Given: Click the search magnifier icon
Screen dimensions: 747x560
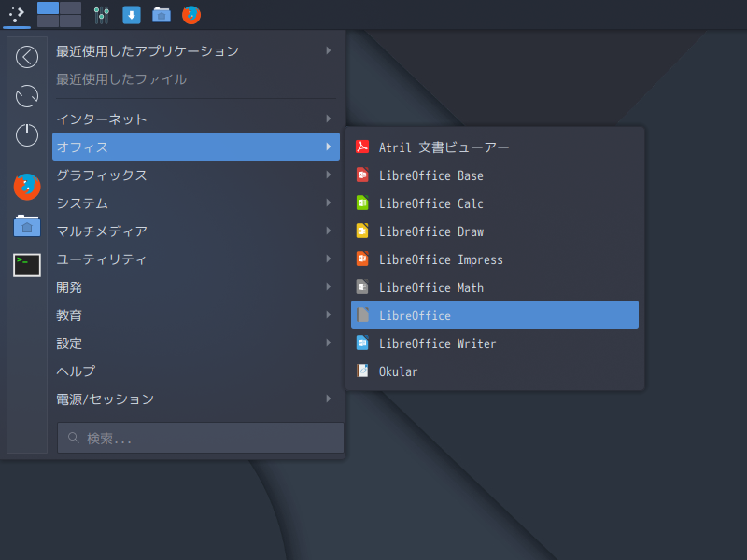Looking at the screenshot, I should click(x=74, y=437).
